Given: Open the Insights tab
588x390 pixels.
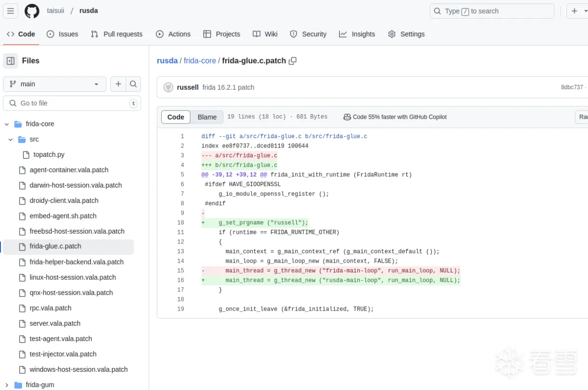Looking at the screenshot, I should pyautogui.click(x=357, y=34).
